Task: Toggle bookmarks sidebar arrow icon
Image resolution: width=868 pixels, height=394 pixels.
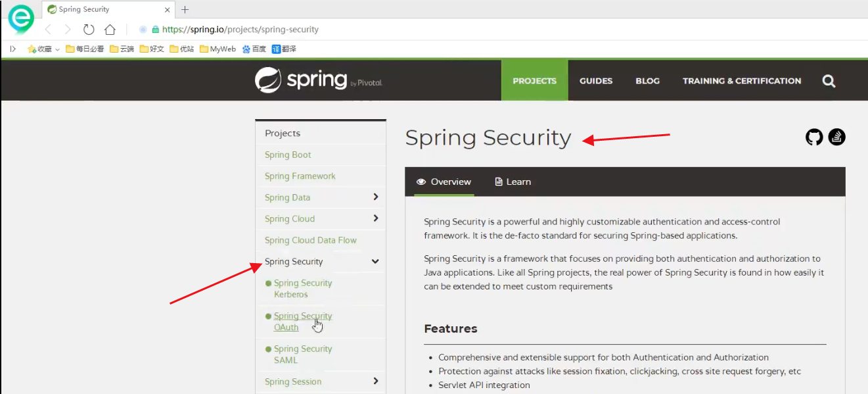Action: 12,49
